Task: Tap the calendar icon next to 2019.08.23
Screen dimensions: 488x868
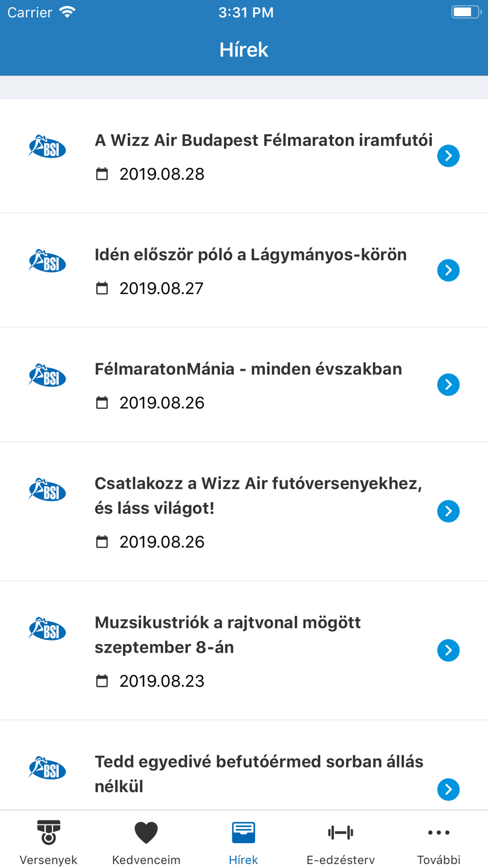Action: 102,681
